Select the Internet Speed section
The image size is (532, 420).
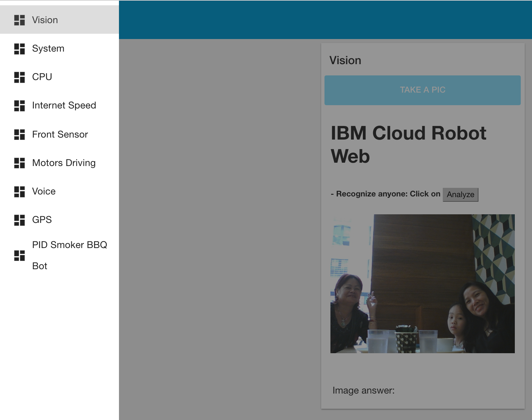[x=64, y=105]
